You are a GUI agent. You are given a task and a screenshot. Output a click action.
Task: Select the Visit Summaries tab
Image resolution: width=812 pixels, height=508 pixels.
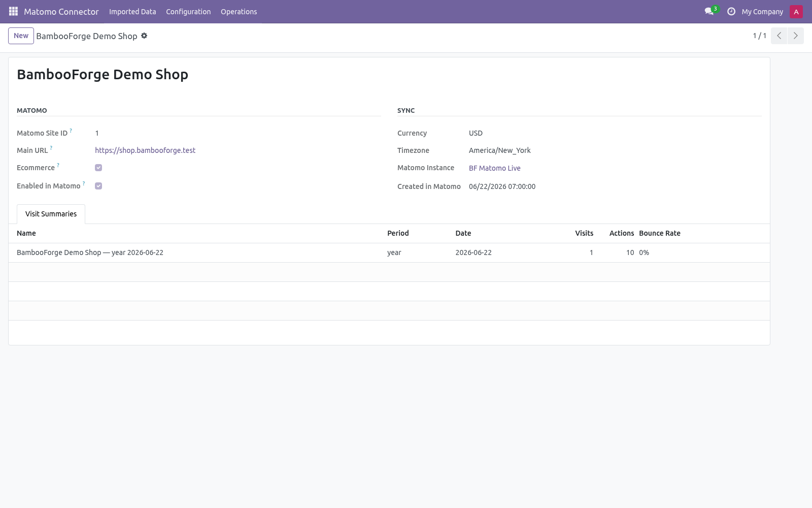pos(51,214)
